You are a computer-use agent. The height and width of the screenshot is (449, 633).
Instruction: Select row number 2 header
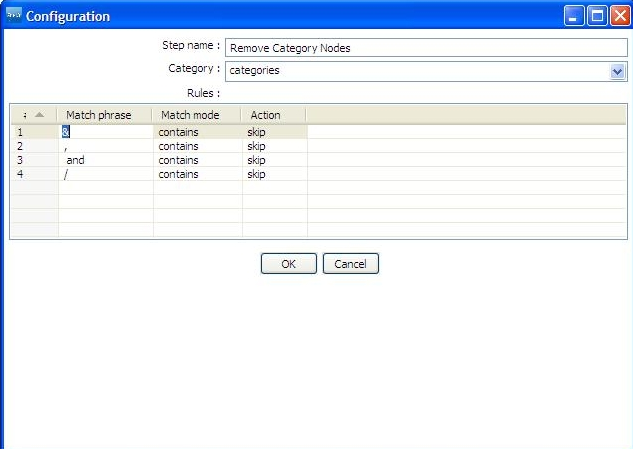(34, 146)
